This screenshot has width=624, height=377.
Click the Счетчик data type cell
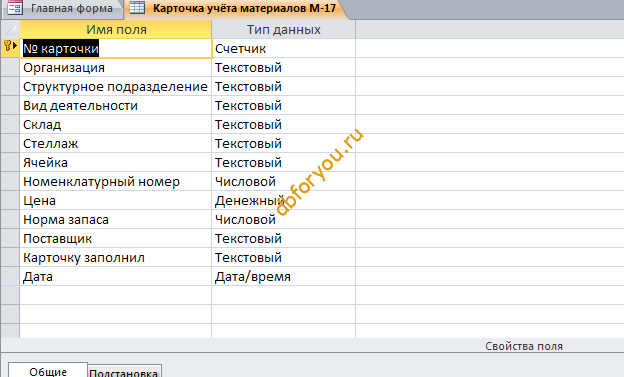(x=283, y=49)
